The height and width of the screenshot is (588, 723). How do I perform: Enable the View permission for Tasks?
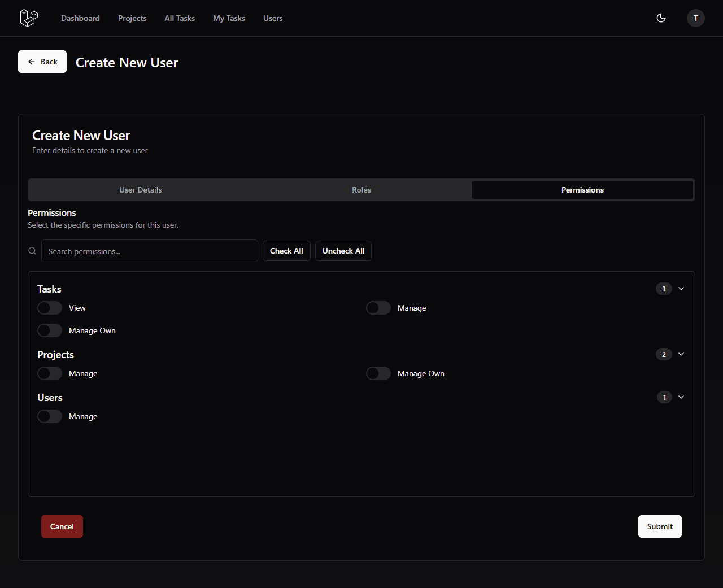(x=49, y=308)
